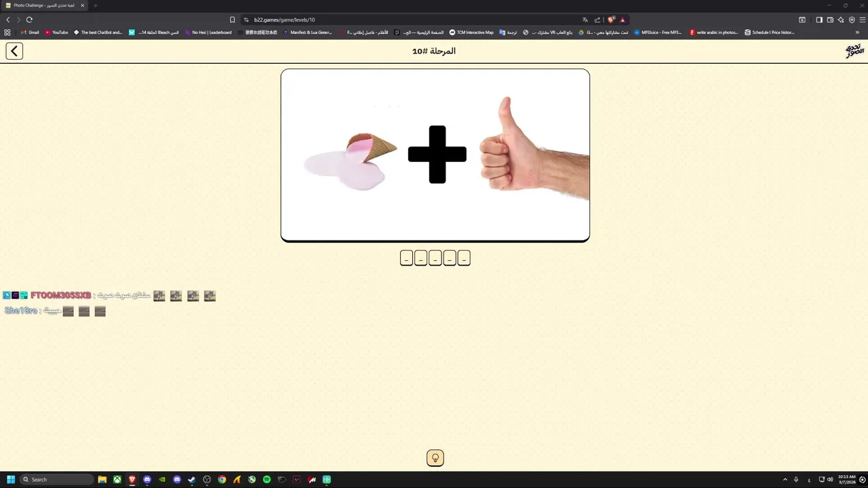Open Brave Wallet icon
This screenshot has height=488, width=868.
(x=830, y=20)
